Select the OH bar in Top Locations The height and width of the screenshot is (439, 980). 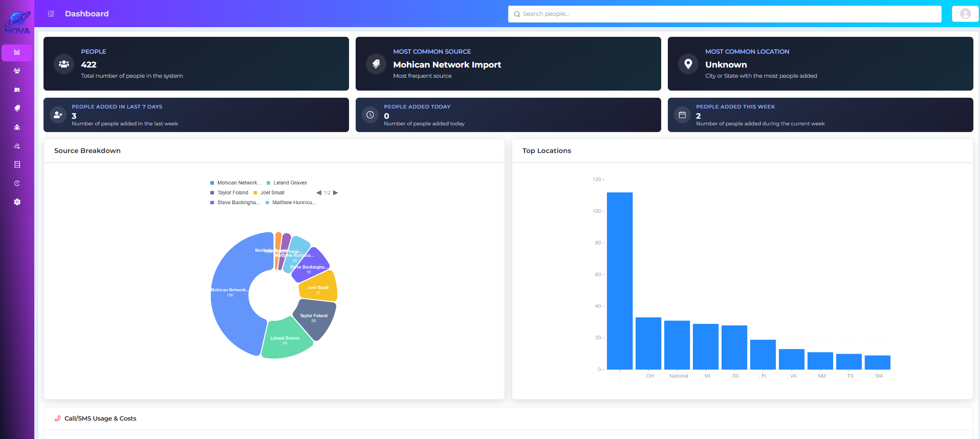click(648, 343)
